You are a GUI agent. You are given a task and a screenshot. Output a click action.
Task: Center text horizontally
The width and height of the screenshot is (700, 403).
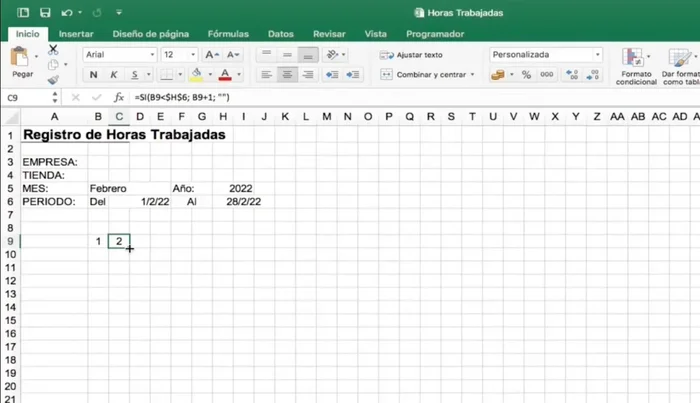point(287,75)
